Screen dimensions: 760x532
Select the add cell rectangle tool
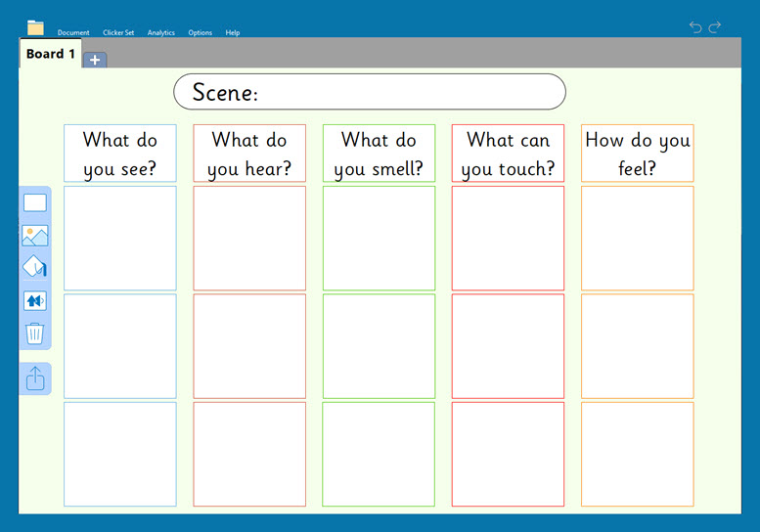pos(34,203)
